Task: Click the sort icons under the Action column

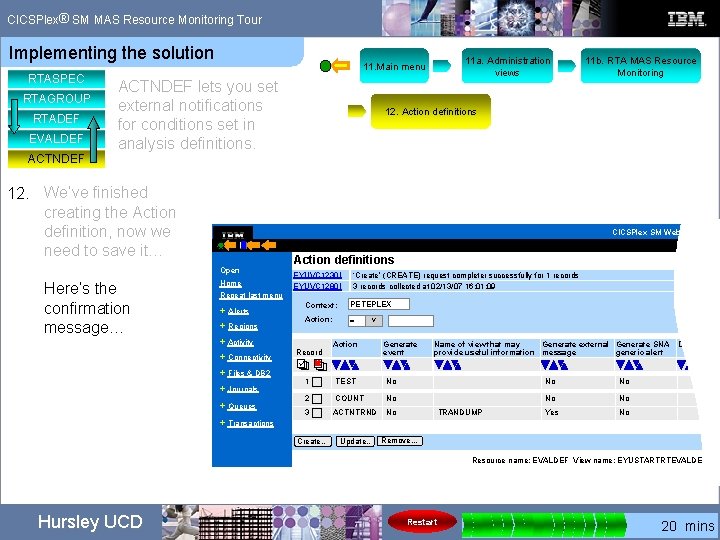Action: coord(345,365)
